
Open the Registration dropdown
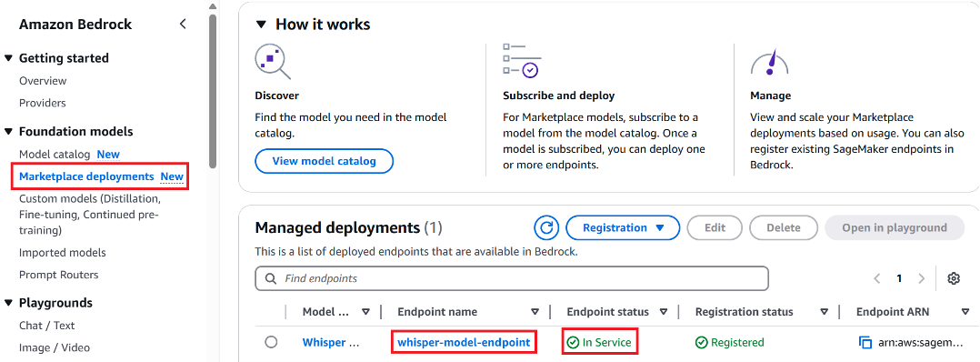pyautogui.click(x=623, y=227)
